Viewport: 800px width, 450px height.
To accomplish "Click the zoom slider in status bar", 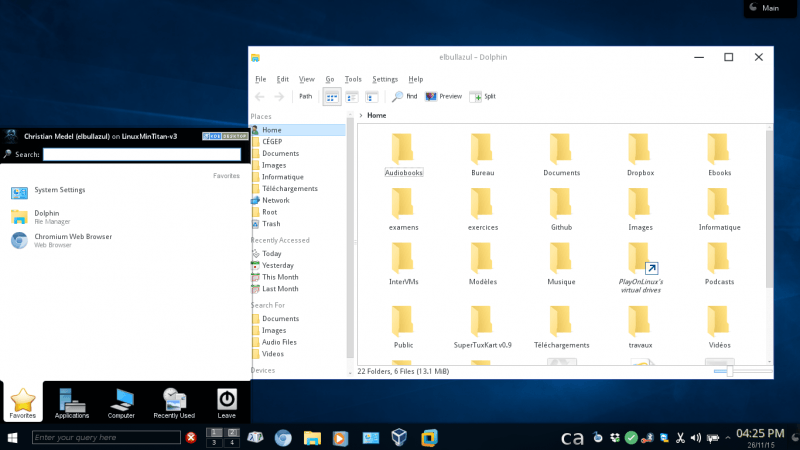I will [730, 371].
